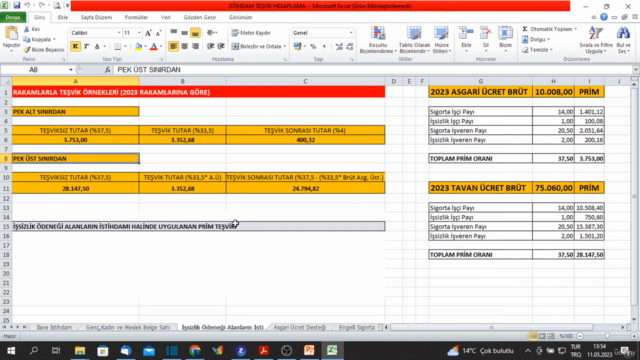Click increase decimal places icon
640x360 pixels.
click(x=339, y=47)
